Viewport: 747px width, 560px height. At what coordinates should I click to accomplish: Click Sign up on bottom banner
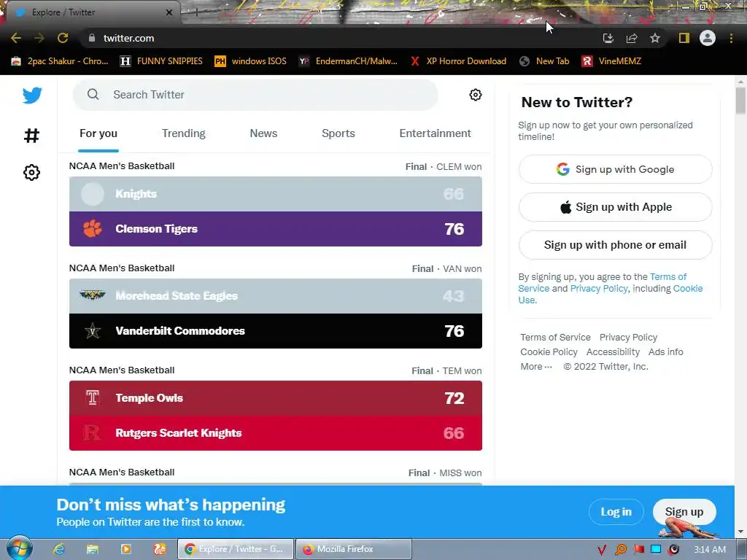tap(684, 512)
